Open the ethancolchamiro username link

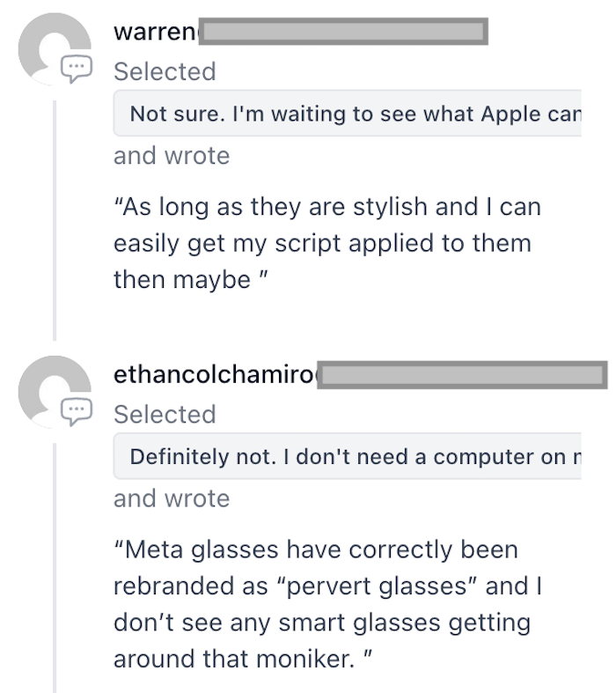214,375
